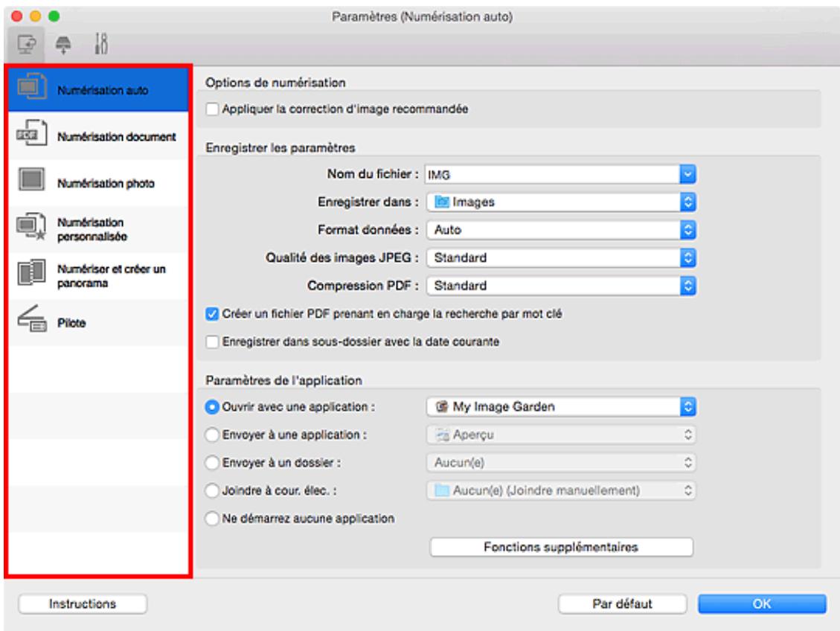840x631 pixels.
Task: Click the Qualité des images JPEG label
Action: click(342, 257)
